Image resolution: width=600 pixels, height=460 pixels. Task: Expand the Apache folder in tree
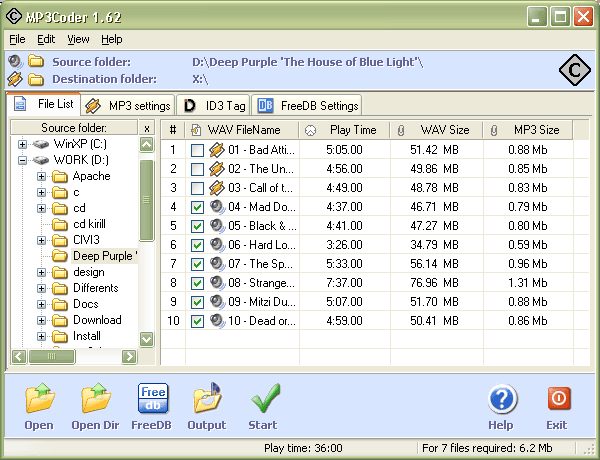click(x=42, y=176)
